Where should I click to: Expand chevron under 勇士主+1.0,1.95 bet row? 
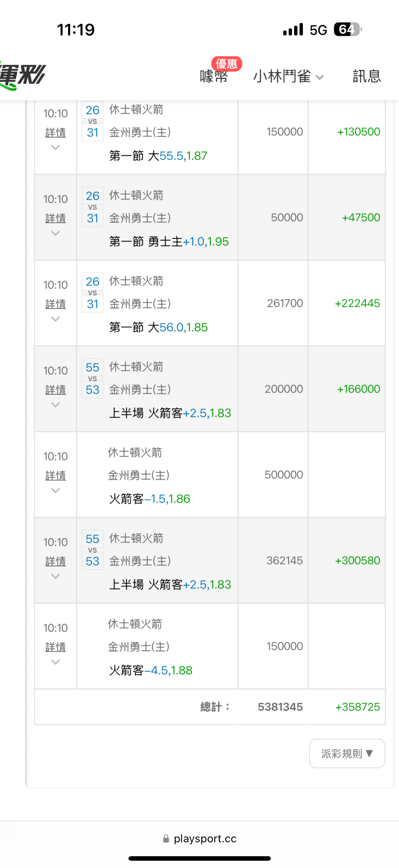pyautogui.click(x=55, y=233)
